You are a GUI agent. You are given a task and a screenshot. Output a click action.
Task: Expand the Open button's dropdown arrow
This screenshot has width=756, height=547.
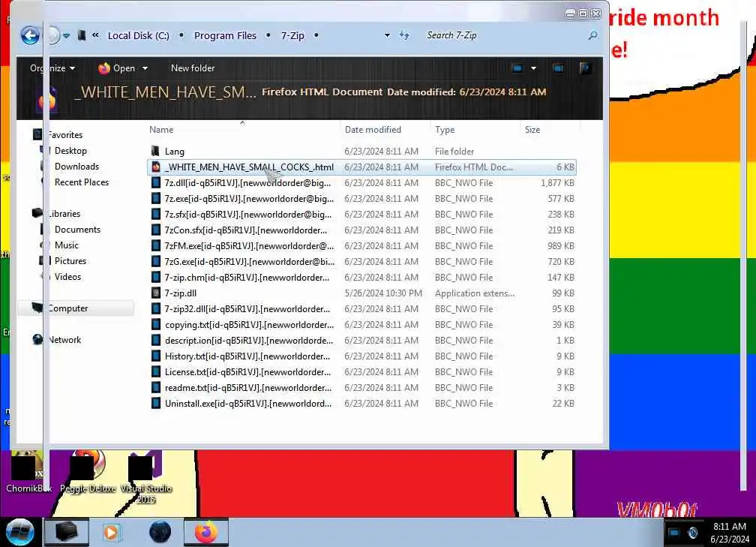tap(145, 68)
